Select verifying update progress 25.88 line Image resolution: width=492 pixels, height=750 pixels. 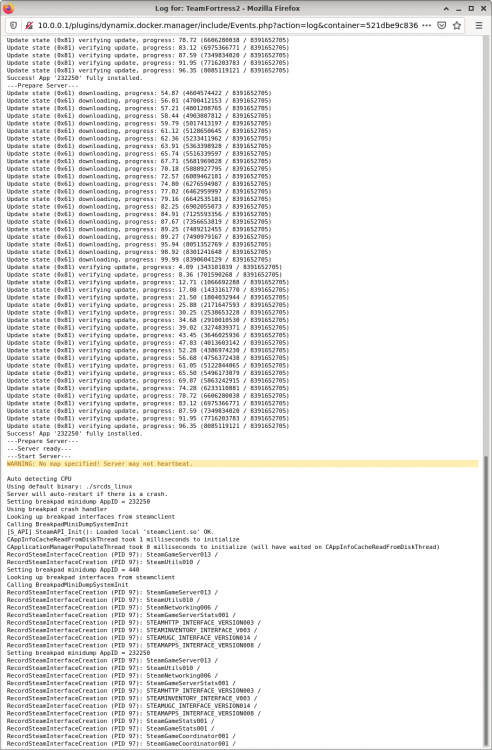[148, 305]
